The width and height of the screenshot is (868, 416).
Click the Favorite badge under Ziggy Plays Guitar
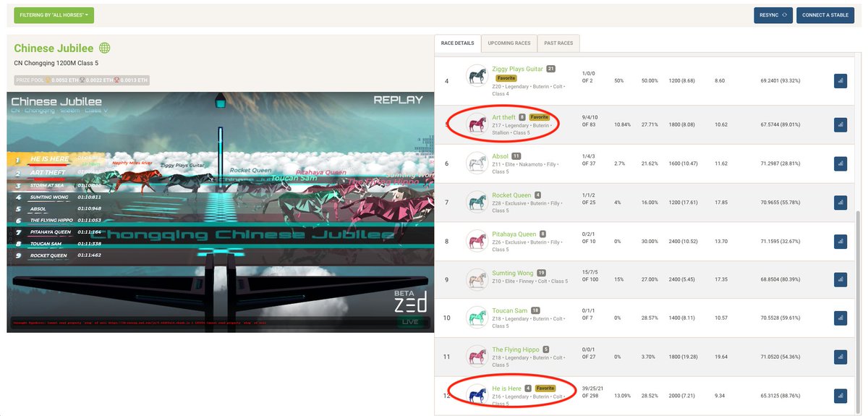506,77
